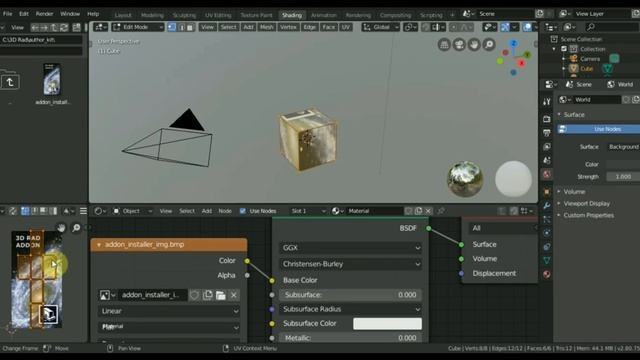Screen dimensions: 640x360
Task: Collapse the addon_installer_img.bmp node
Action: 99,245
